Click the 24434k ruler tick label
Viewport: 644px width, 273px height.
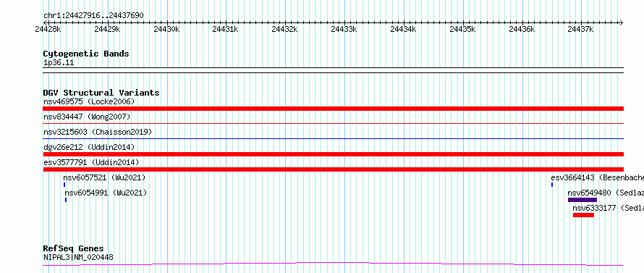tap(403, 29)
